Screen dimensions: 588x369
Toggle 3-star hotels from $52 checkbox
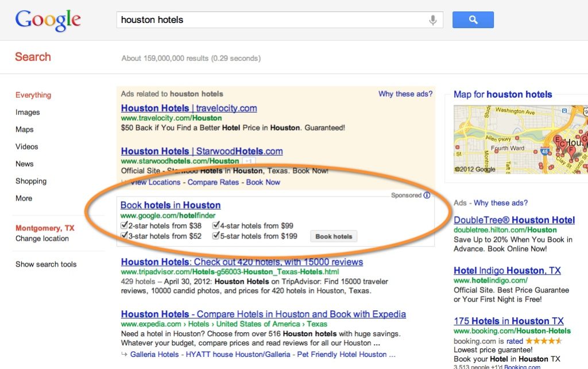click(124, 236)
